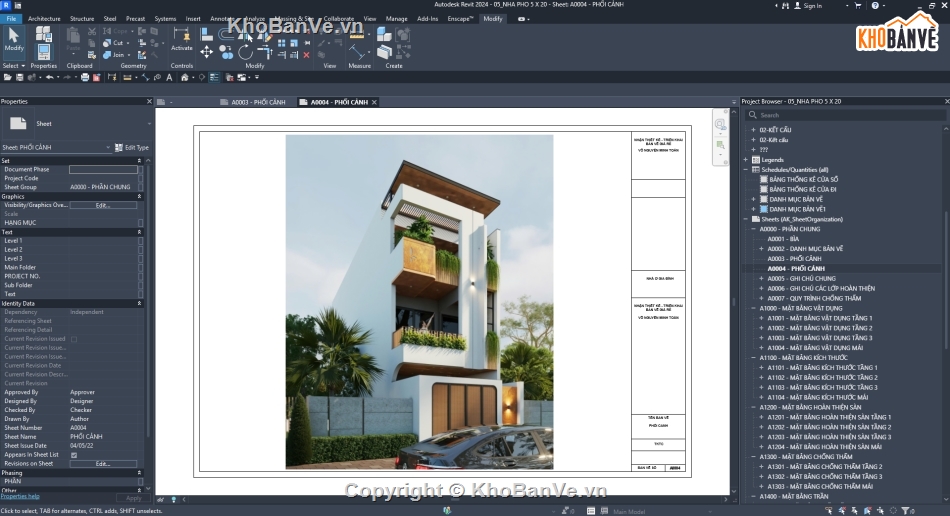Click the Properties palette ribbon icon
Viewport: 950px width, 516px height.
click(44, 51)
